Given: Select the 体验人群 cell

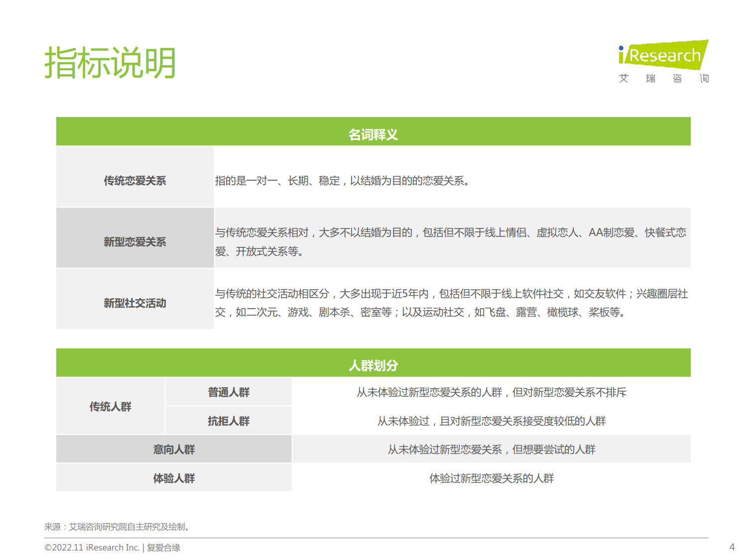Looking at the screenshot, I should tap(174, 478).
